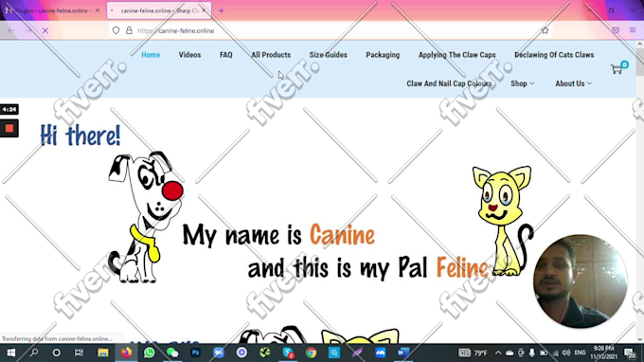Open the clock and date flyout
644x362 pixels.
click(603, 353)
